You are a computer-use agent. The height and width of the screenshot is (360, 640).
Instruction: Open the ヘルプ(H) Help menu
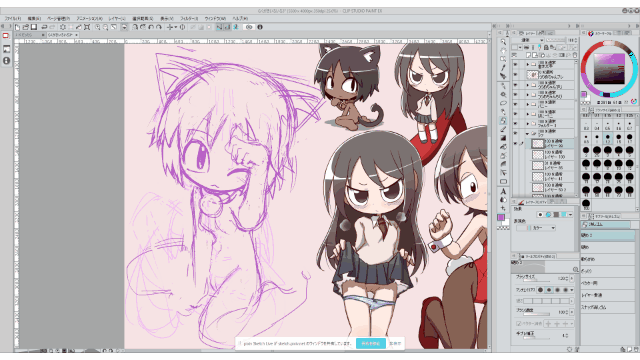240,18
